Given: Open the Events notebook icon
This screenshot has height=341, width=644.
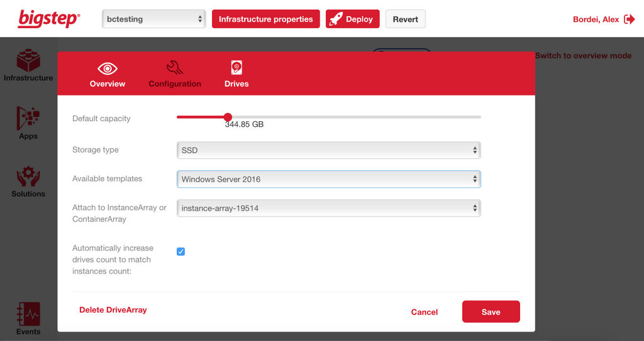Looking at the screenshot, I should 28,314.
